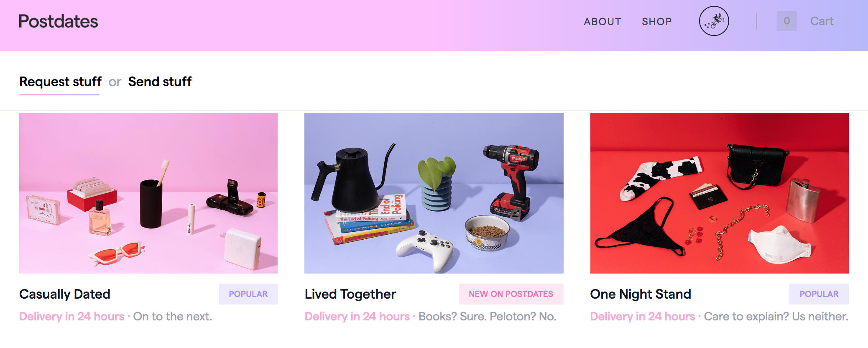Click Delivery in 24 hours under Lived Together
The width and height of the screenshot is (868, 348).
click(357, 317)
